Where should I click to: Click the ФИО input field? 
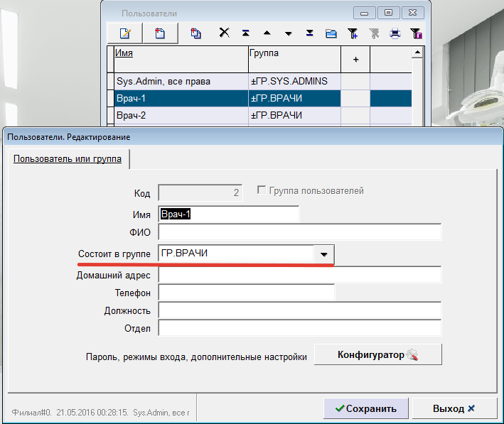click(300, 232)
